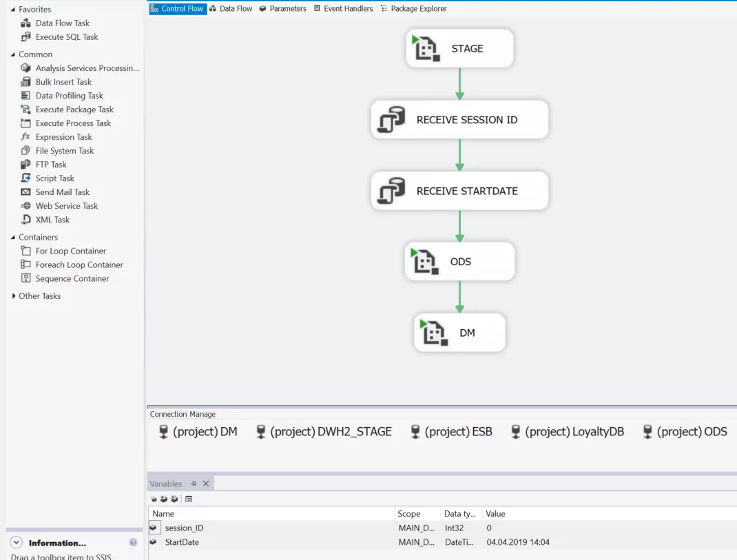Activate the Variables panel tab
The image size is (737, 560).
point(165,484)
